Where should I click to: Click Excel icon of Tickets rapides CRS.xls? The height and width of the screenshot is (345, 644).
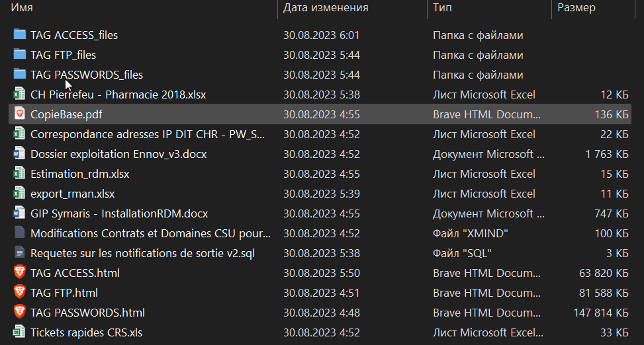(x=19, y=332)
